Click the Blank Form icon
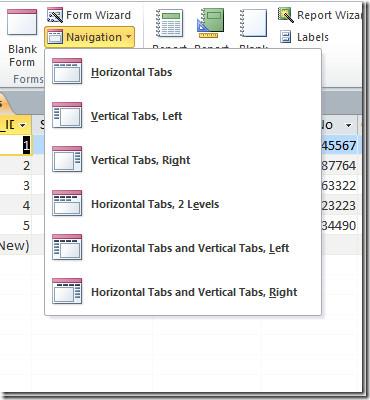This screenshot has height=400, width=370. (22, 22)
